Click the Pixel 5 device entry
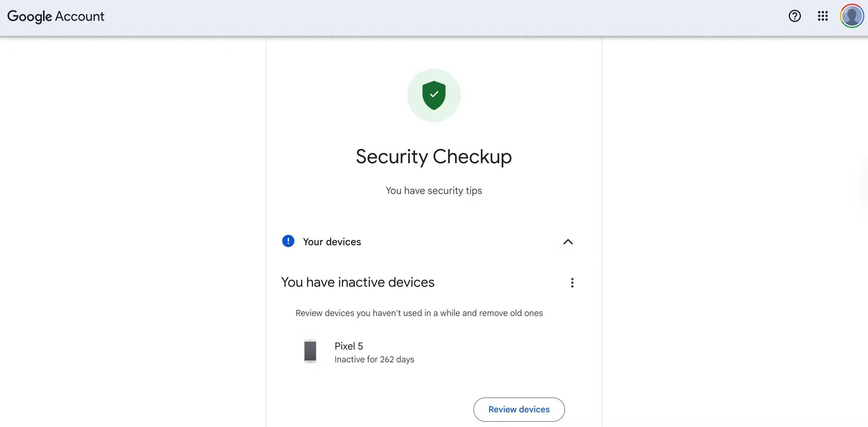868x427 pixels. tap(348, 346)
